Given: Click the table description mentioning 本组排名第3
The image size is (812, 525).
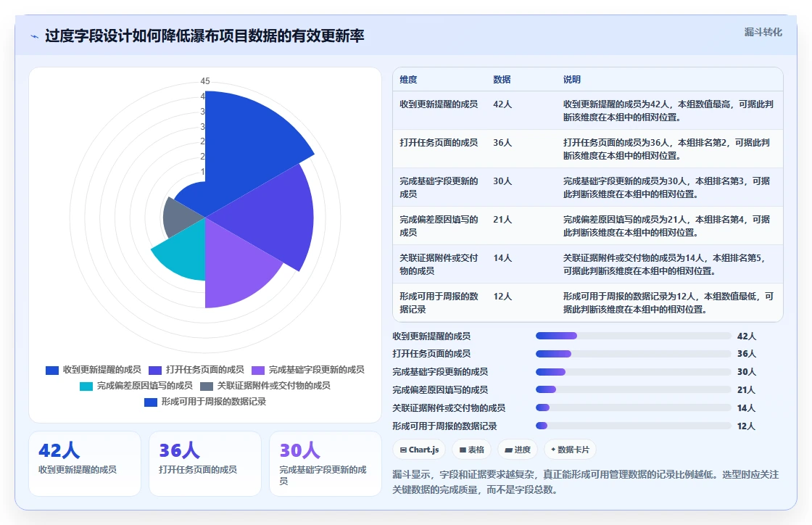Looking at the screenshot, I should click(666, 187).
